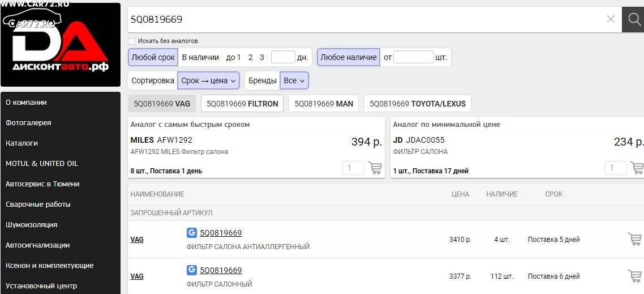Open the 'Все' brands dropdown
The width and height of the screenshot is (644, 294).
point(294,80)
